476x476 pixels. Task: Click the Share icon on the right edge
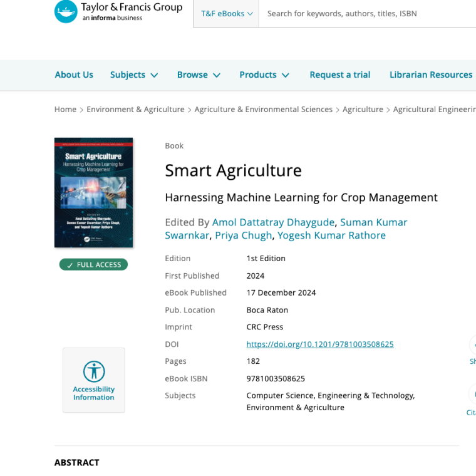[473, 345]
